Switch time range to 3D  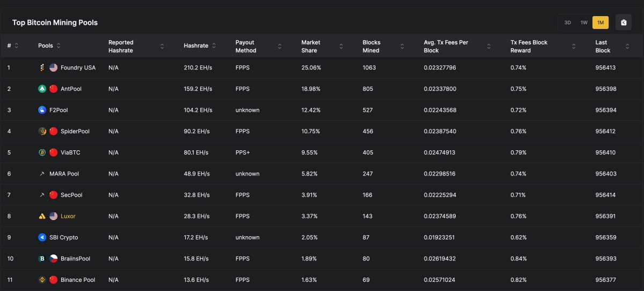click(567, 23)
